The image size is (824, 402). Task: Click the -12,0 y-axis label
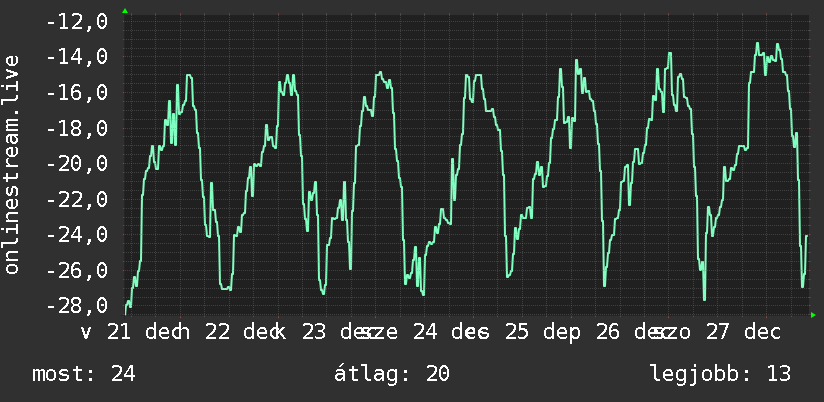point(77,22)
